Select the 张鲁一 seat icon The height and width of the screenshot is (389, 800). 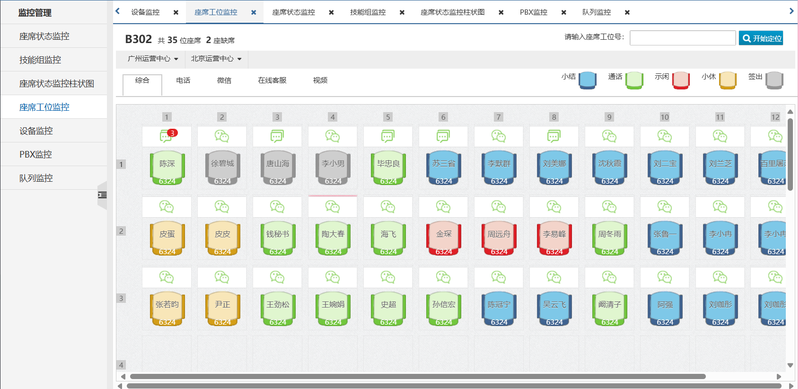[665, 238]
